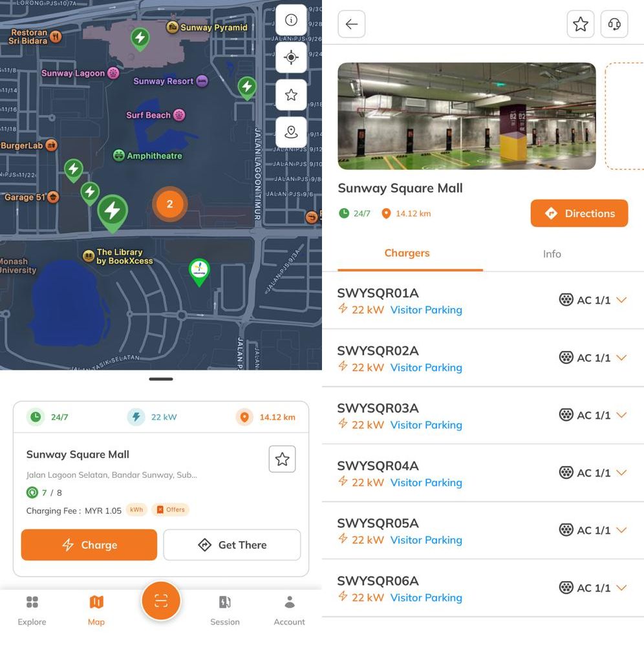Tap the orange Charge button
This screenshot has width=644, height=658.
[89, 545]
